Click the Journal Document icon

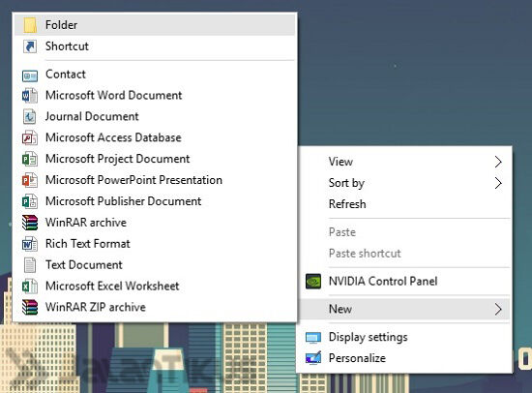[30, 116]
